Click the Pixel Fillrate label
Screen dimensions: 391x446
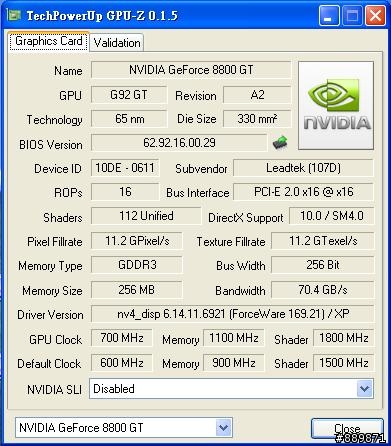pos(55,242)
